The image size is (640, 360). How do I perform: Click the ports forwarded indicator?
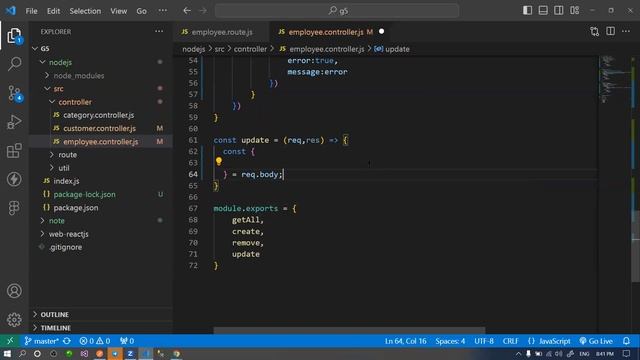127,341
